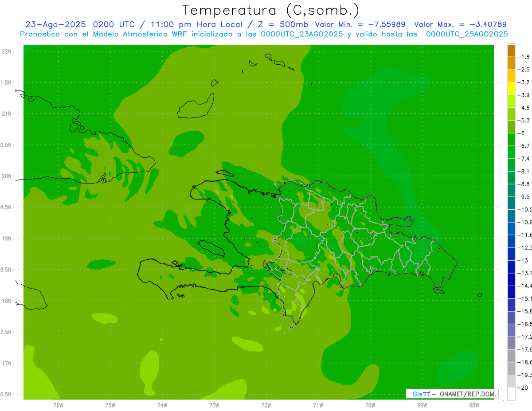Click the -2.5 colorbar value label
This screenshot has height=411, width=532.
coord(524,70)
